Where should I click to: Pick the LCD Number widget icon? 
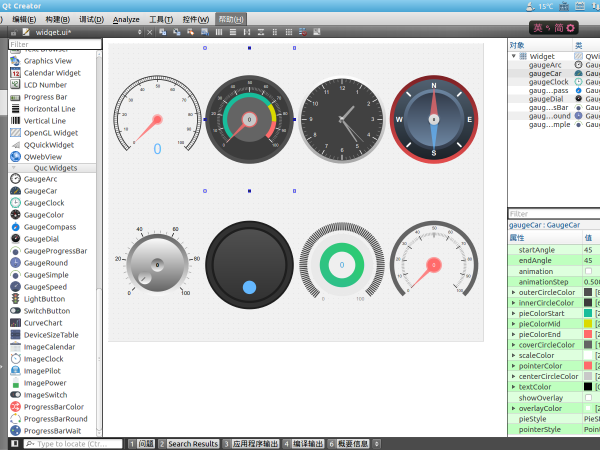[x=15, y=85]
